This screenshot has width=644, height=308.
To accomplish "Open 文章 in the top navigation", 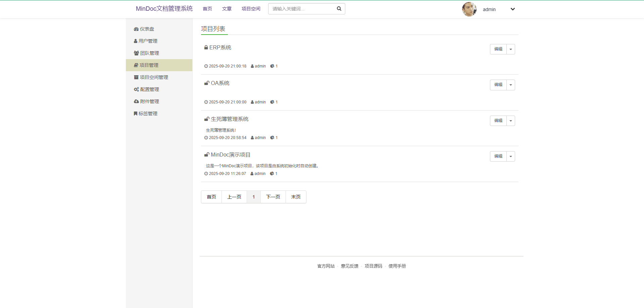I will [227, 9].
